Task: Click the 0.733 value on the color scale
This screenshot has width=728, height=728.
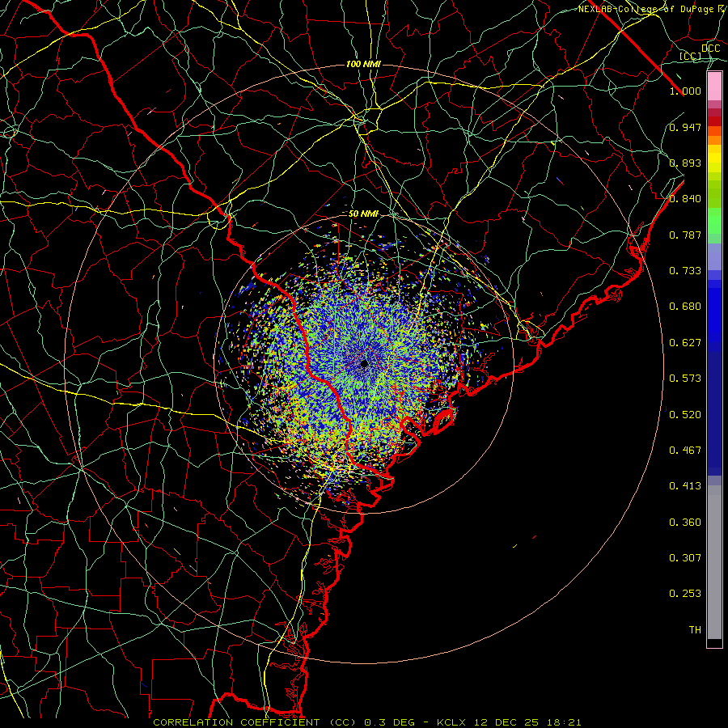Action: pyautogui.click(x=685, y=271)
